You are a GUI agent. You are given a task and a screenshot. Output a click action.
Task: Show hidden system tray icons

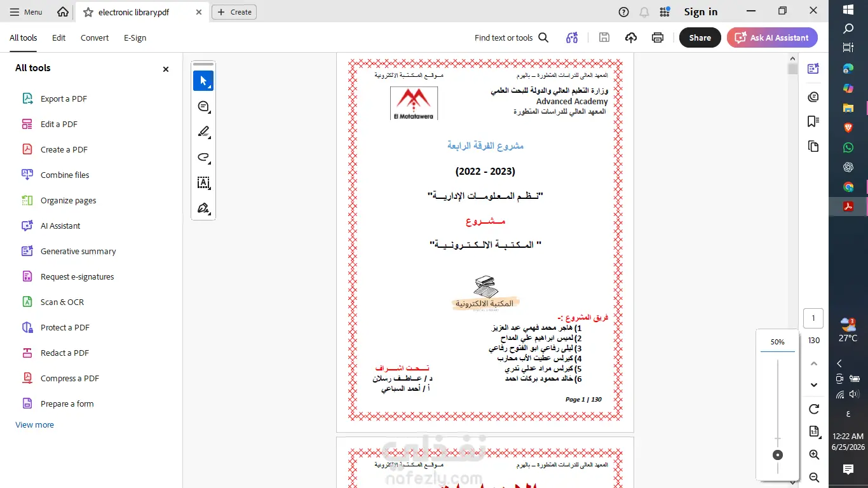coord(839,363)
